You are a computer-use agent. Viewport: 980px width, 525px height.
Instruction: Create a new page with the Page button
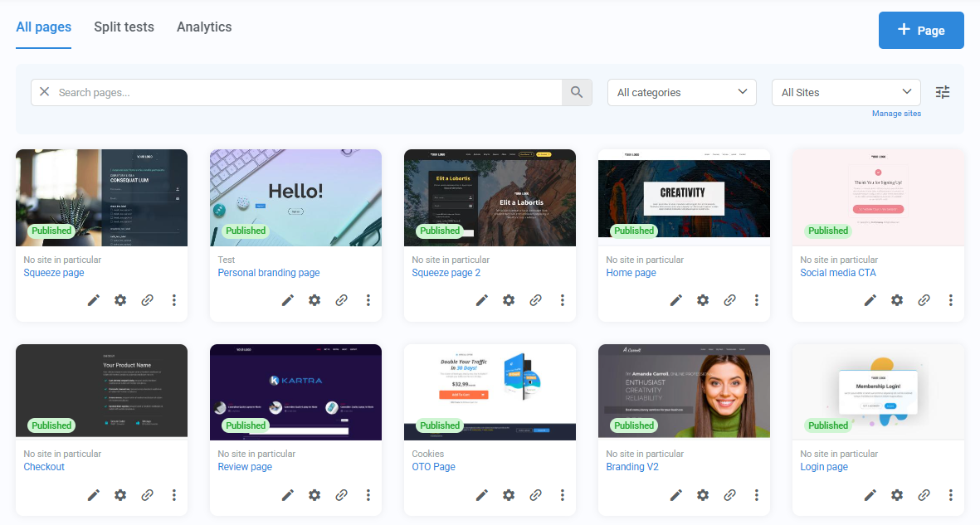point(921,30)
